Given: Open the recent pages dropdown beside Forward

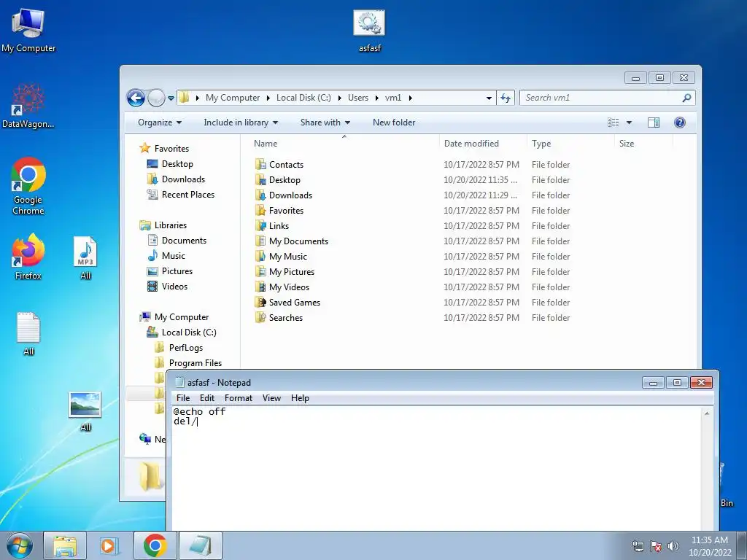Looking at the screenshot, I should click(171, 98).
